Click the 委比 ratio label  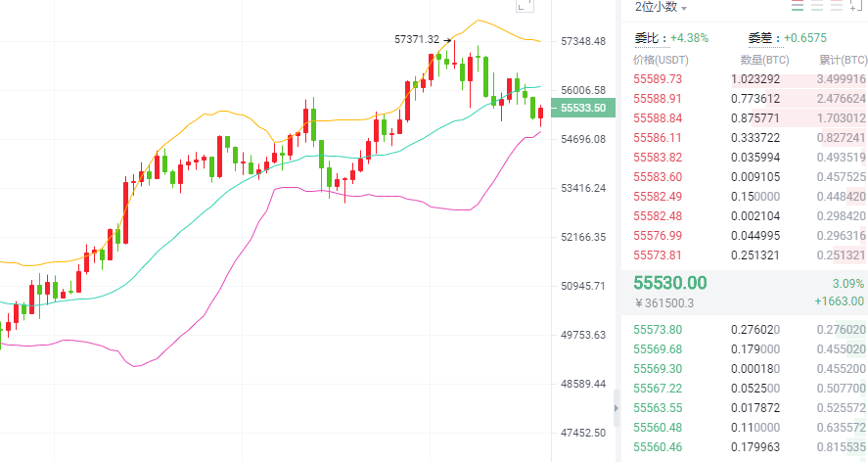[x=649, y=38]
